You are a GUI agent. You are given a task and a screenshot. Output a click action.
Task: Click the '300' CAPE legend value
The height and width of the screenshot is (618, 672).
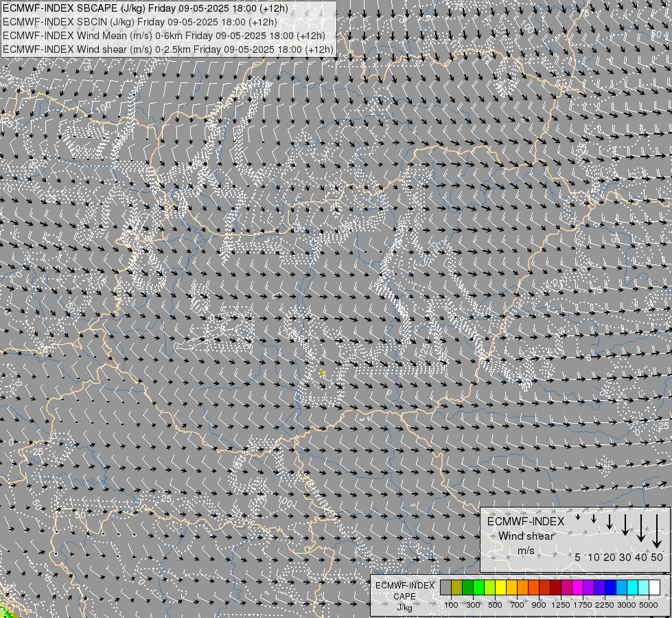point(473,605)
